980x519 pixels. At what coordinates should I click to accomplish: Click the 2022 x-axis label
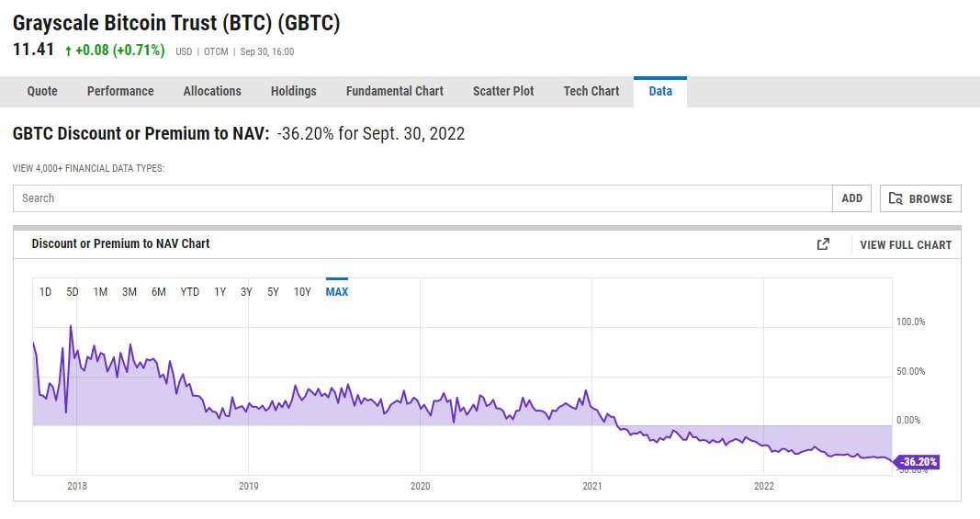(x=764, y=486)
